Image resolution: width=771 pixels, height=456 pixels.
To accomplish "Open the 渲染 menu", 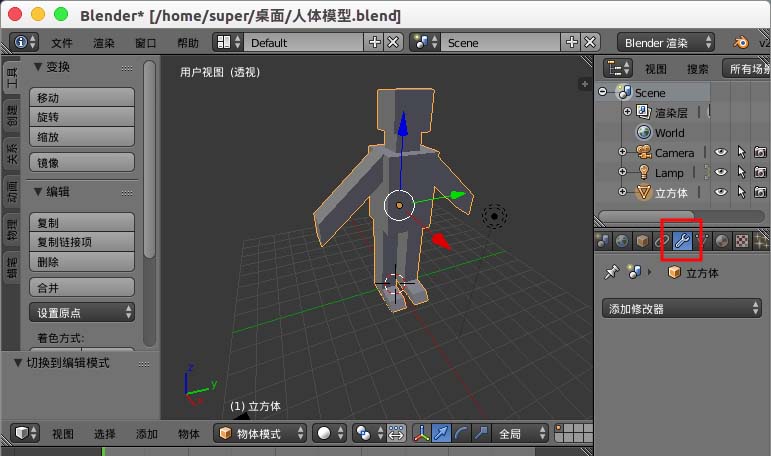I will click(x=104, y=43).
